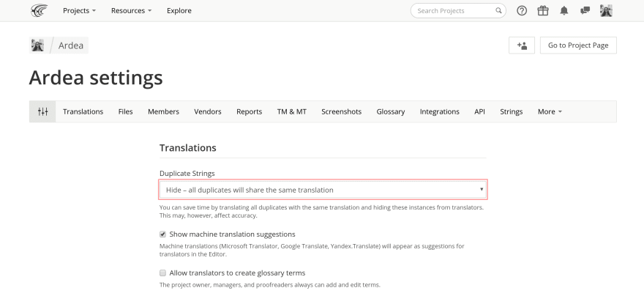
Task: Expand the Resources menu
Action: click(x=132, y=11)
